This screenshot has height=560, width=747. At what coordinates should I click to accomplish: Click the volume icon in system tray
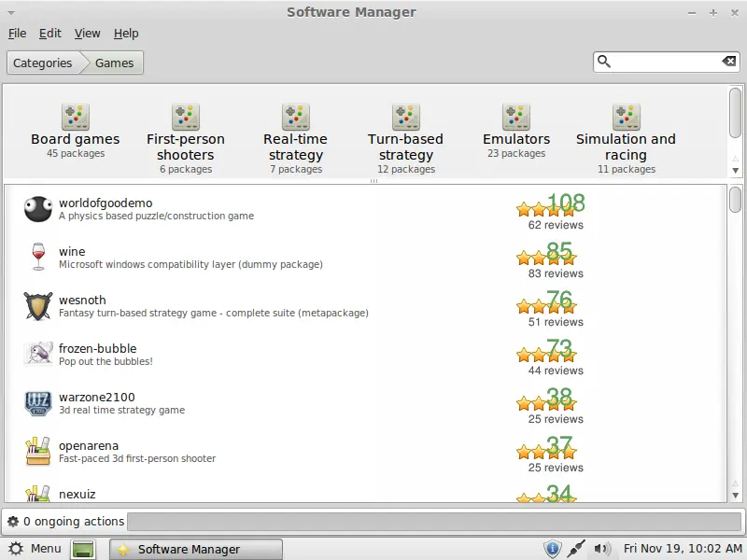[x=602, y=549]
